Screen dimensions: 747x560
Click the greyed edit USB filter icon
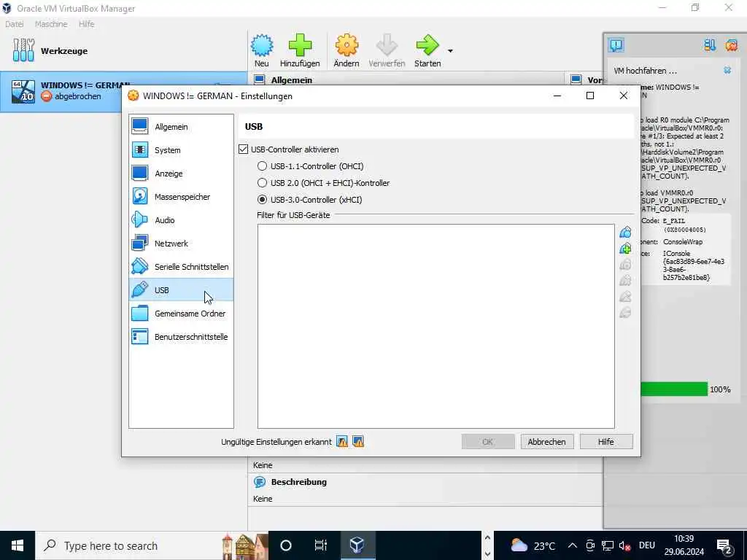pyautogui.click(x=625, y=264)
